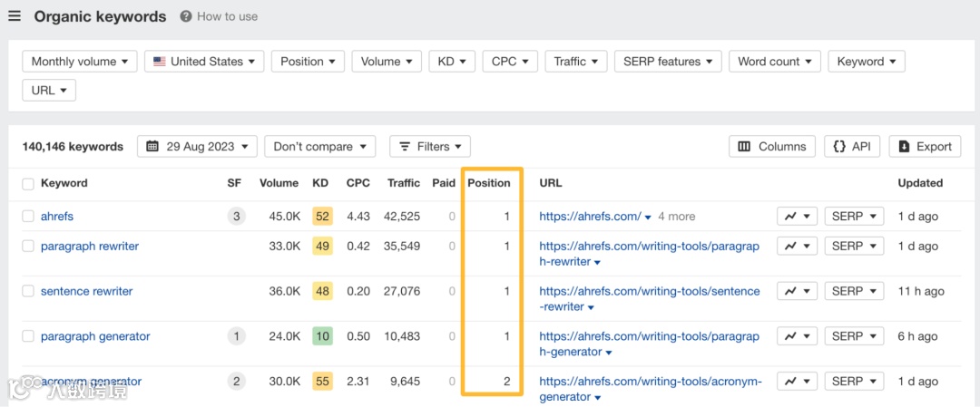Viewport: 980px width, 407px height.
Task: Sort by the CPC column header
Action: tap(358, 183)
